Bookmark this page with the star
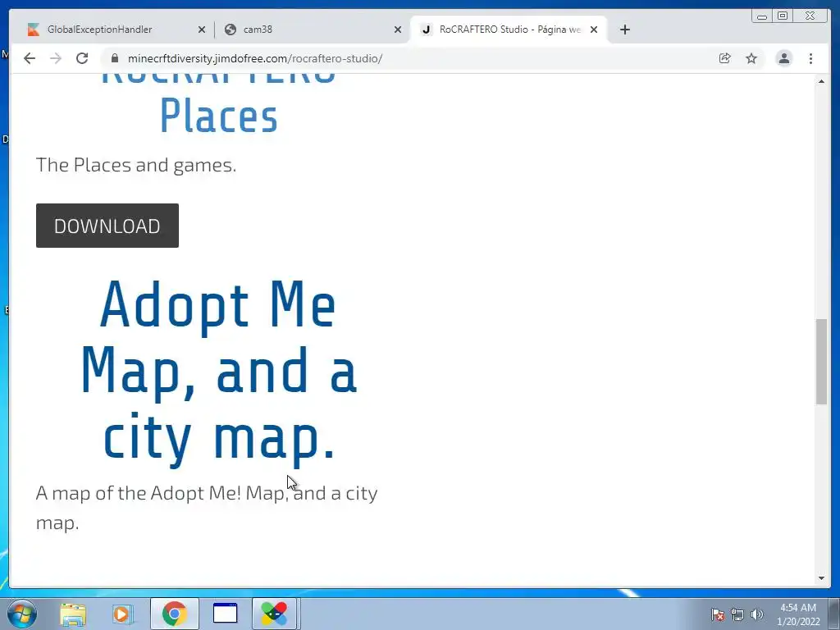The width and height of the screenshot is (840, 630). [751, 58]
